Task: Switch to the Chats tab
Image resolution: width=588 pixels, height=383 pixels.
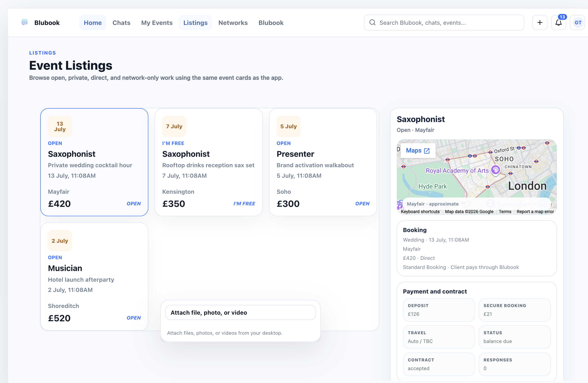Action: [121, 22]
